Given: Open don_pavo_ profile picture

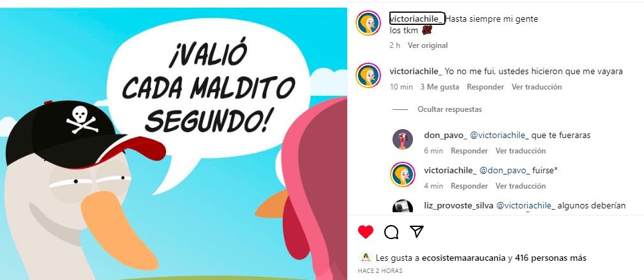Looking at the screenshot, I should click(403, 139).
